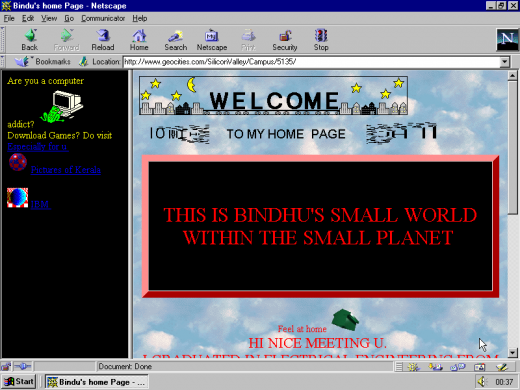Open Navigator from component bar
The height and width of the screenshot is (390, 520).
tap(414, 367)
